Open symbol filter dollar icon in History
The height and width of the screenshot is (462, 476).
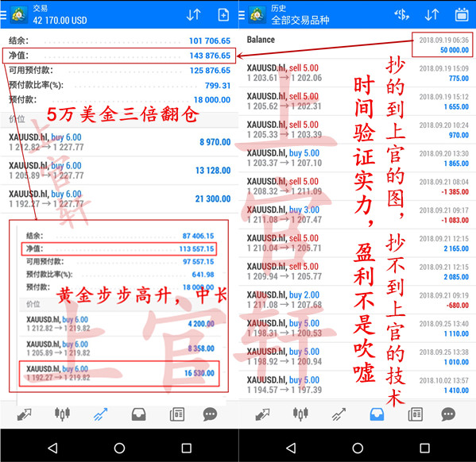click(x=401, y=14)
